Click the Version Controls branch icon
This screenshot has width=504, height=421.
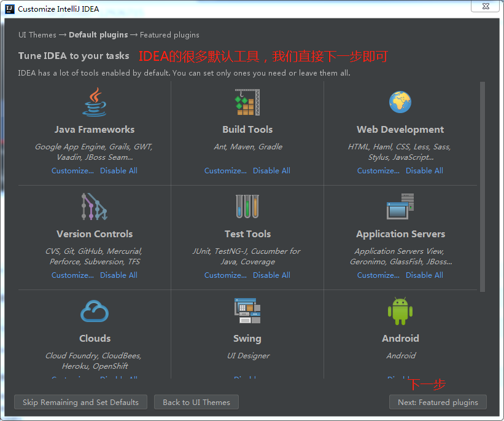point(94,207)
